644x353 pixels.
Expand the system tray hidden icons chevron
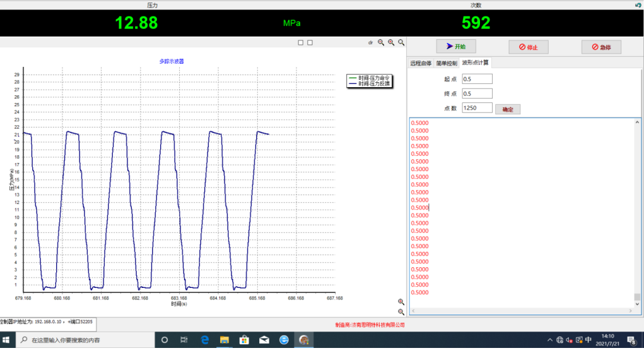click(549, 340)
